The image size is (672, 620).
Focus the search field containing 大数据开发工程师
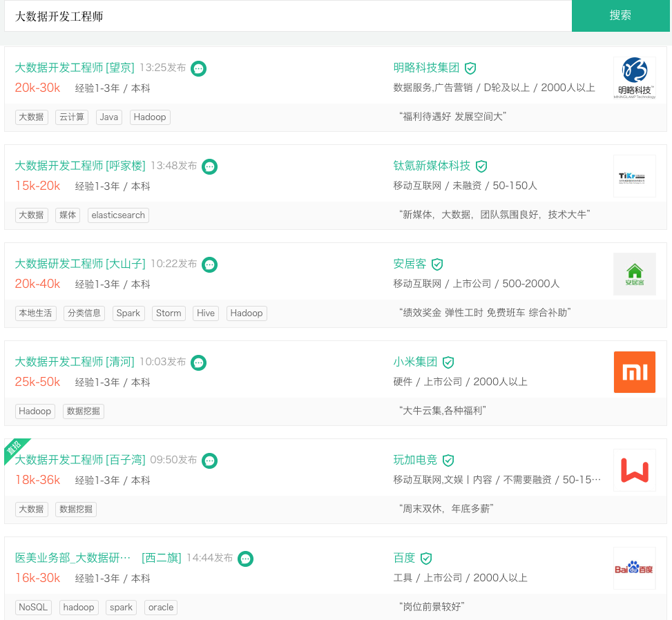(287, 16)
